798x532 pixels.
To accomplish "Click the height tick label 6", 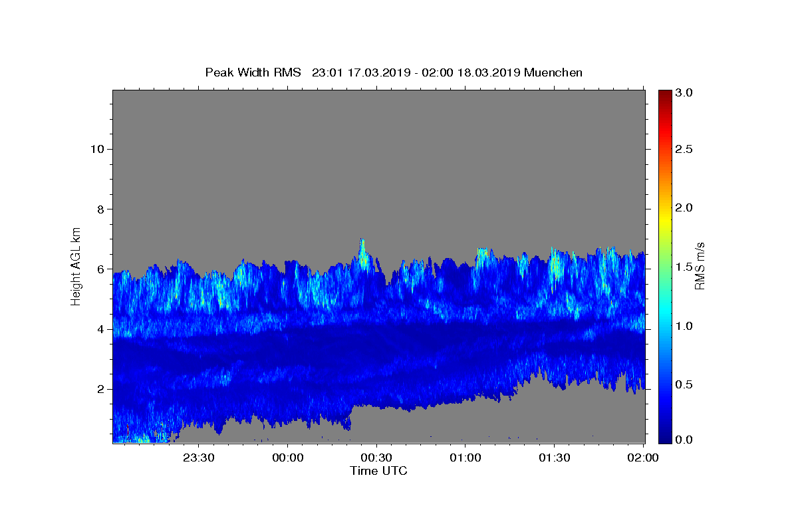I will coord(99,269).
